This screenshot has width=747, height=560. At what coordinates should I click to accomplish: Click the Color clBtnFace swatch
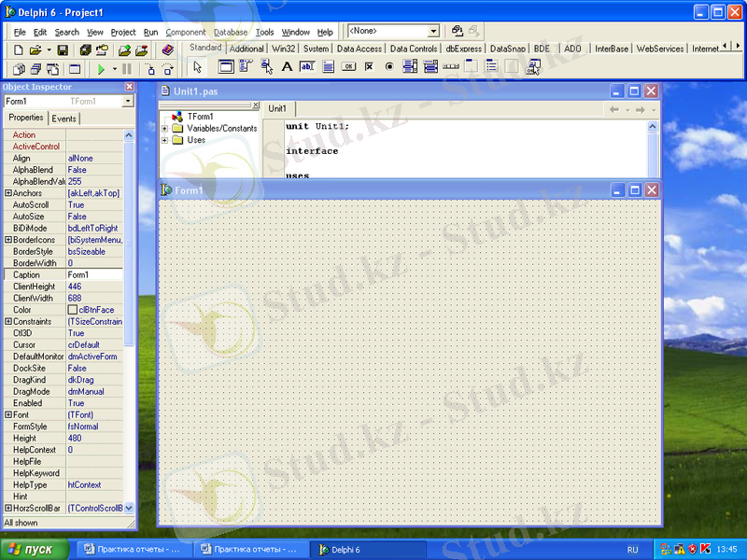73,310
